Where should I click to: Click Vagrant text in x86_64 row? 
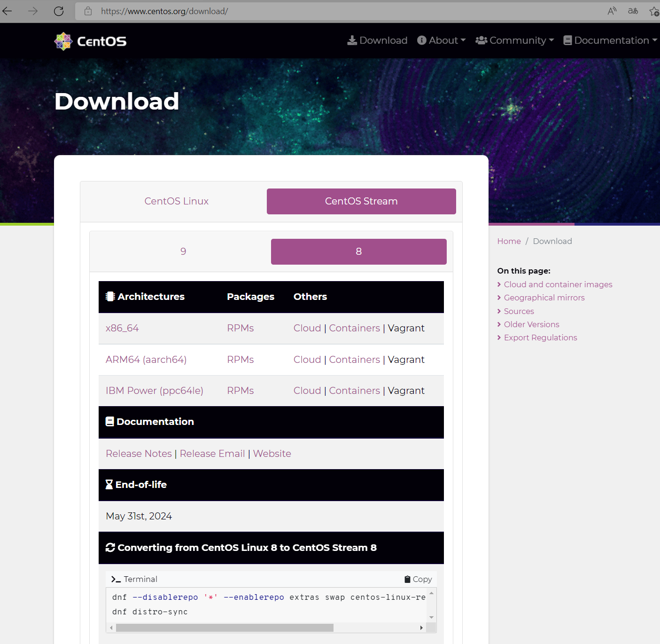406,328
